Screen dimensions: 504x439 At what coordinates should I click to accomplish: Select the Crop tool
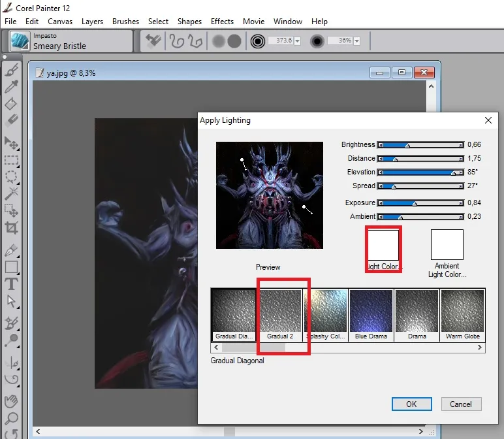[x=11, y=227]
